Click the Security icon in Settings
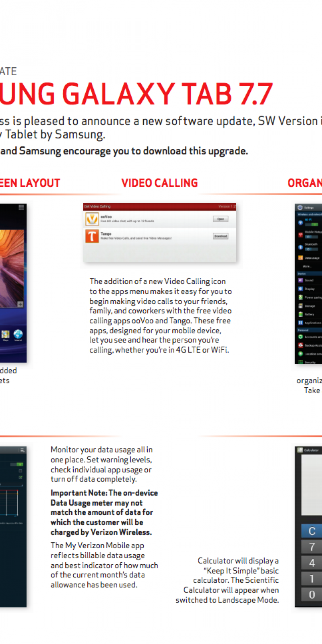The width and height of the screenshot is (322, 644). pos(300,361)
